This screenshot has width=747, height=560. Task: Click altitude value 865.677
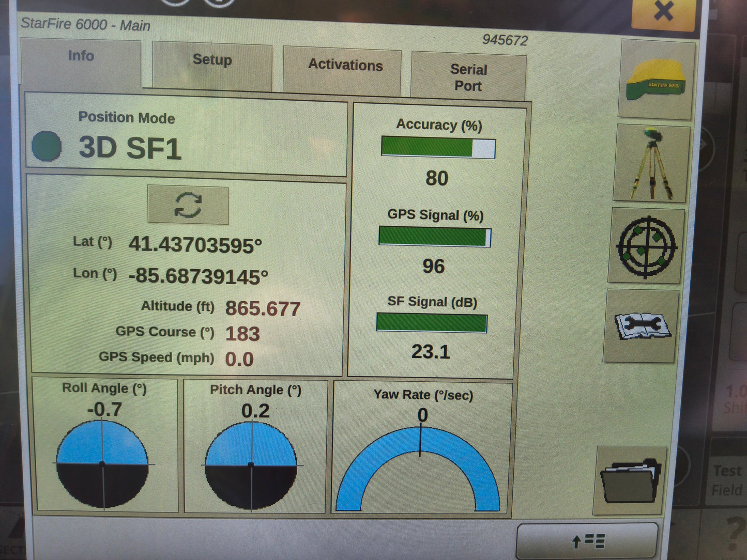click(x=263, y=308)
